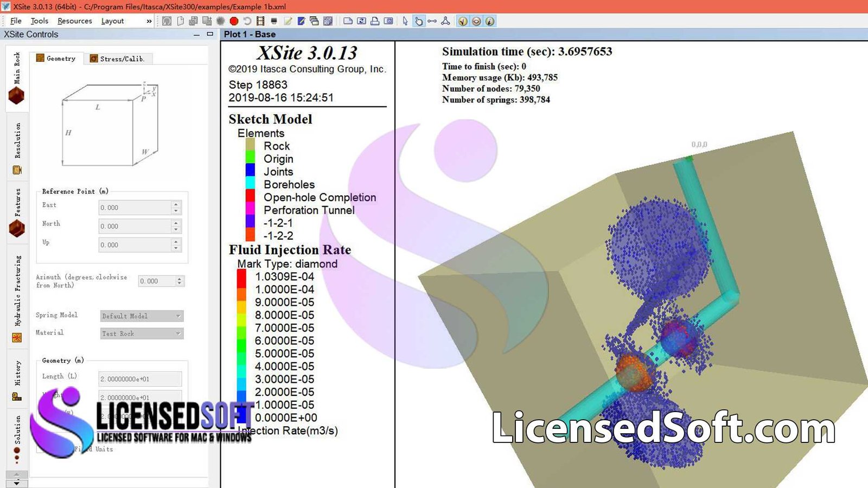
Task: Open the Tools menu
Action: pos(39,21)
